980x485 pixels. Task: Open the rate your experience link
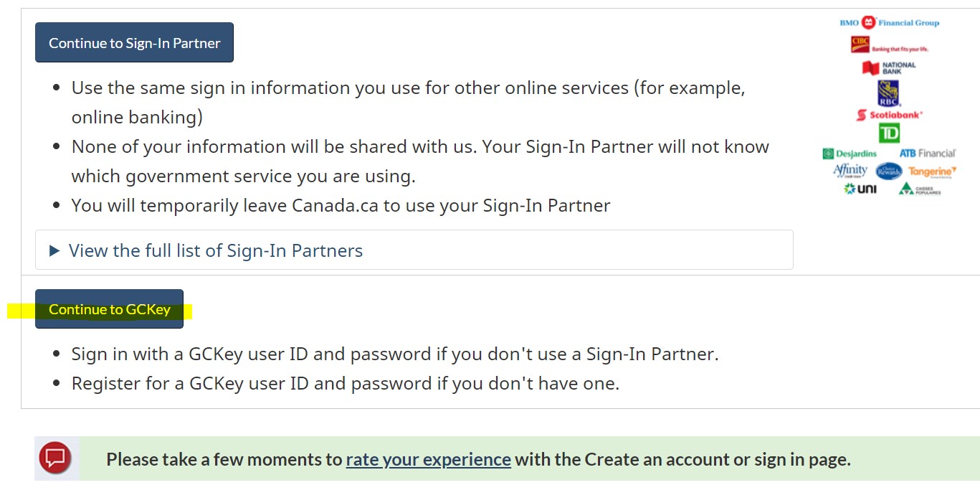(x=428, y=459)
